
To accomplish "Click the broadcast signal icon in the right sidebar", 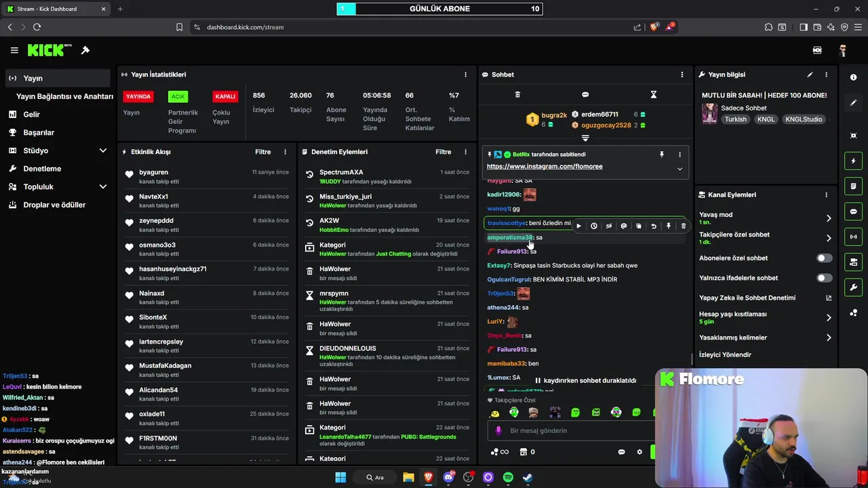I will (853, 237).
